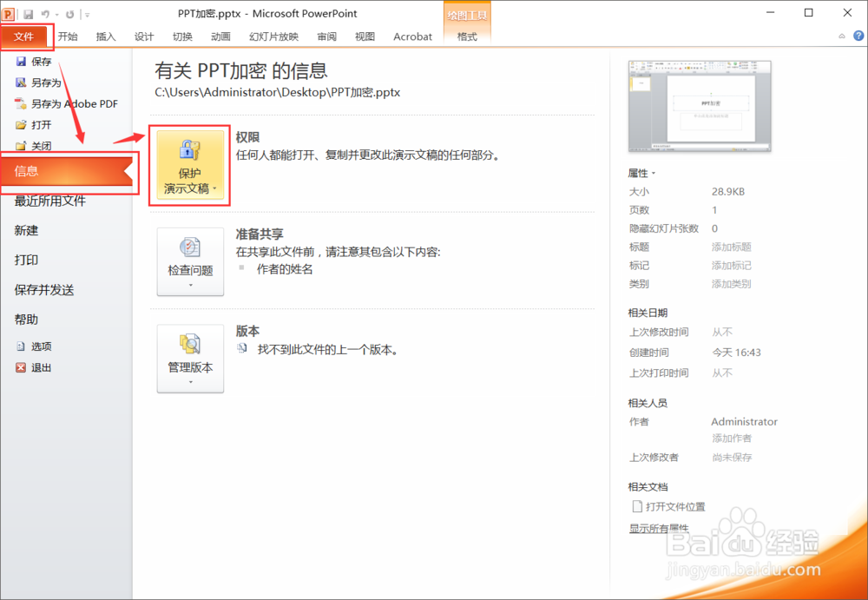The height and width of the screenshot is (600, 868).
Task: Open the 管理版本 dropdown button
Action: tap(190, 359)
